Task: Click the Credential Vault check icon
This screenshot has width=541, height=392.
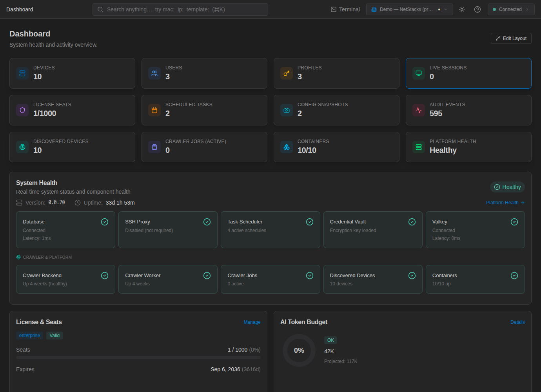Action: (412, 222)
